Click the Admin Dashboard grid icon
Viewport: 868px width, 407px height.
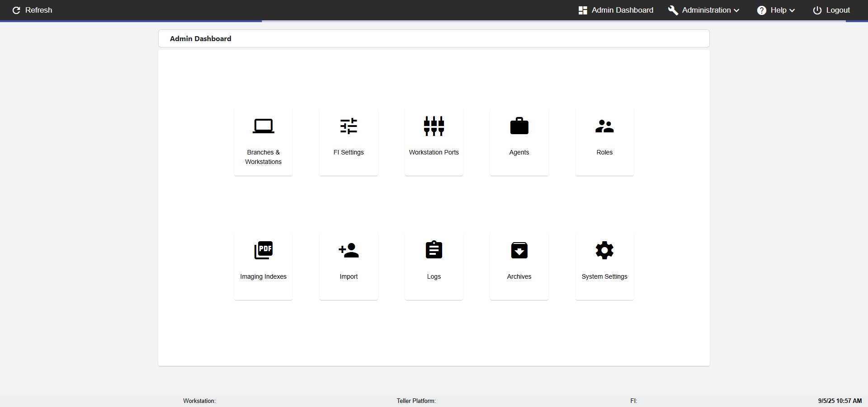(x=583, y=10)
